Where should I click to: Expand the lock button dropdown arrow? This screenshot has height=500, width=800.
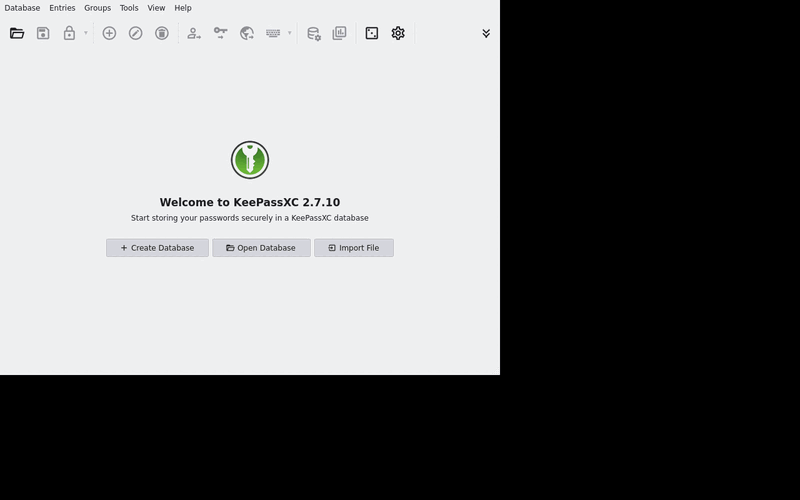(86, 33)
